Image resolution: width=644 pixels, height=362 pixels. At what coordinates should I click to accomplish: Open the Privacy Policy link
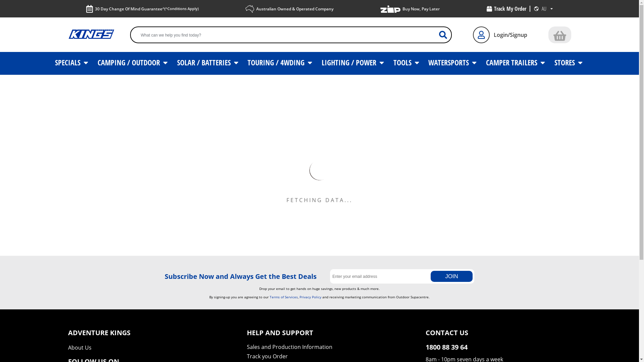click(x=310, y=297)
